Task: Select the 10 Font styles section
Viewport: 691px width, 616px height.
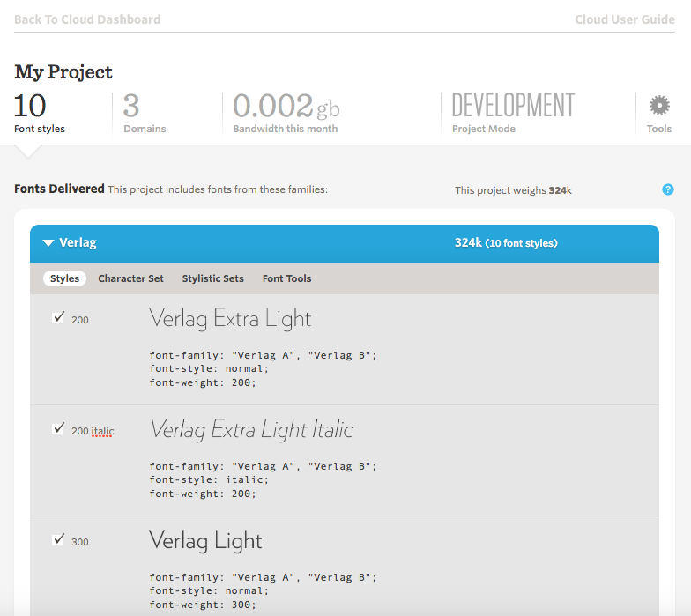Action: tap(40, 113)
